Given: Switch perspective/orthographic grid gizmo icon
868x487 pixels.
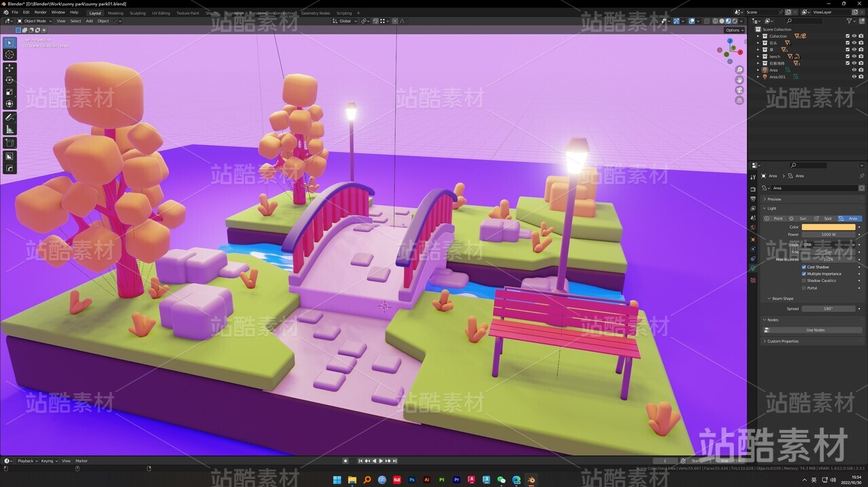Looking at the screenshot, I should click(x=739, y=100).
